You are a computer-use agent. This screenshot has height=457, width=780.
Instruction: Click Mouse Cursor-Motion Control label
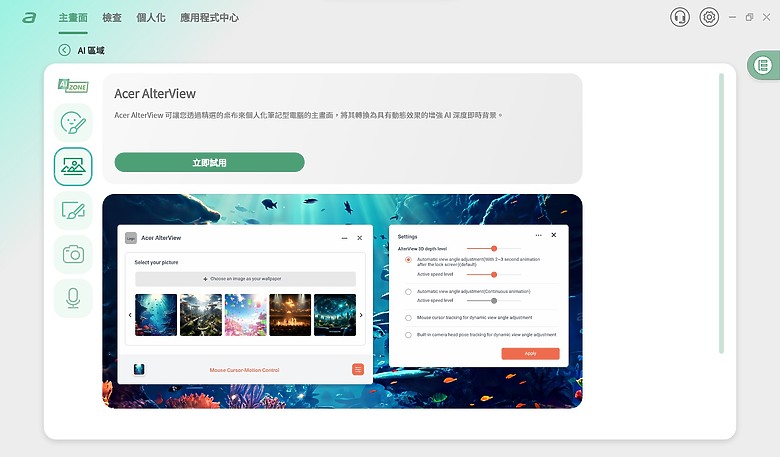244,370
